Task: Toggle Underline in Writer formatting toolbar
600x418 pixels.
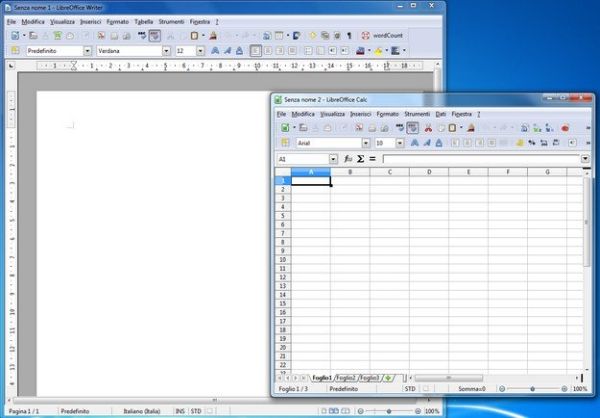Action: tap(239, 51)
